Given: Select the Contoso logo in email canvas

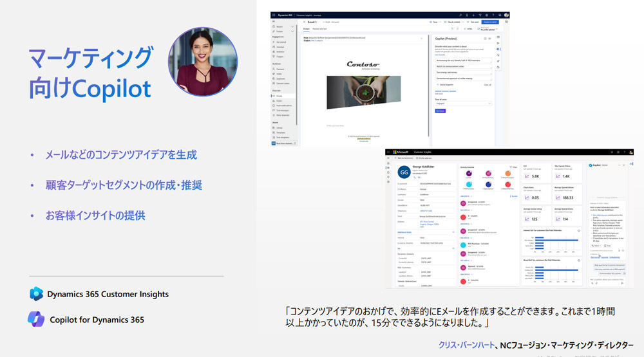Looking at the screenshot, I should point(363,64).
